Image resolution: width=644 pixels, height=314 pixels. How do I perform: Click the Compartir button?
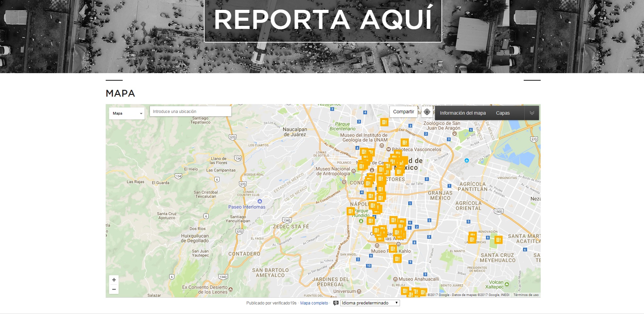tap(403, 112)
